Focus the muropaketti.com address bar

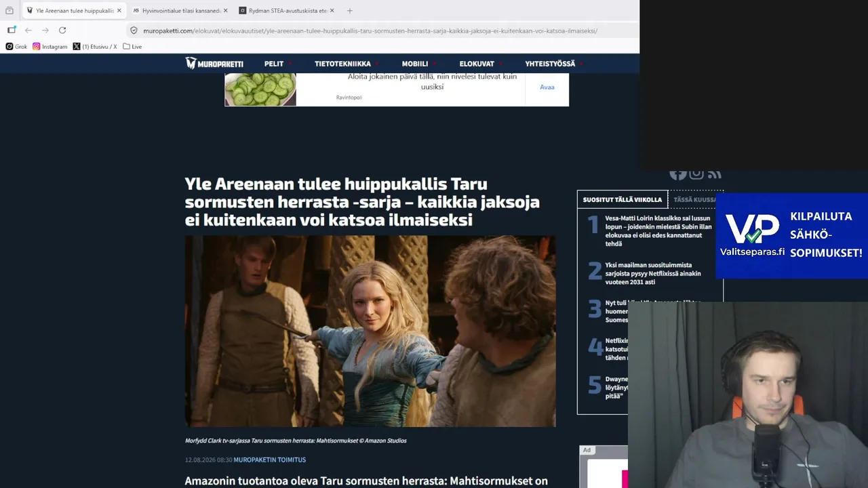point(383,30)
